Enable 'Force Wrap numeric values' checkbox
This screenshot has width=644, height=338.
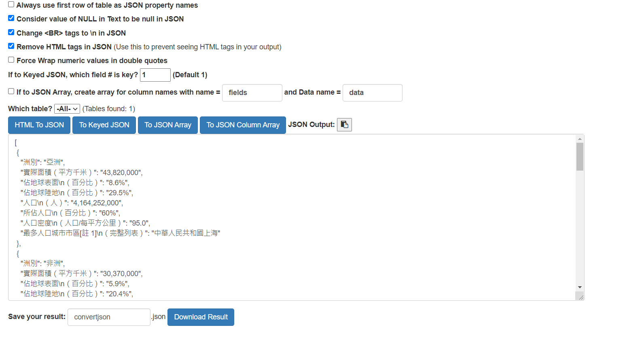[11, 60]
